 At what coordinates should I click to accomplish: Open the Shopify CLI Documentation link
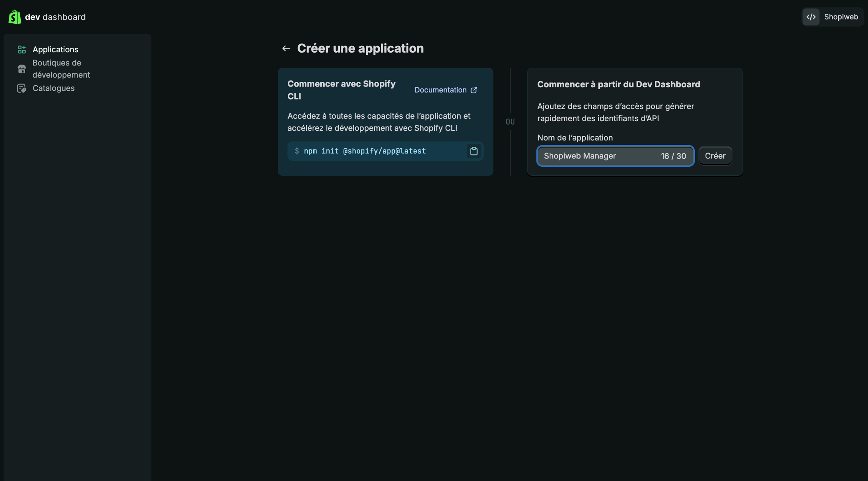(440, 90)
